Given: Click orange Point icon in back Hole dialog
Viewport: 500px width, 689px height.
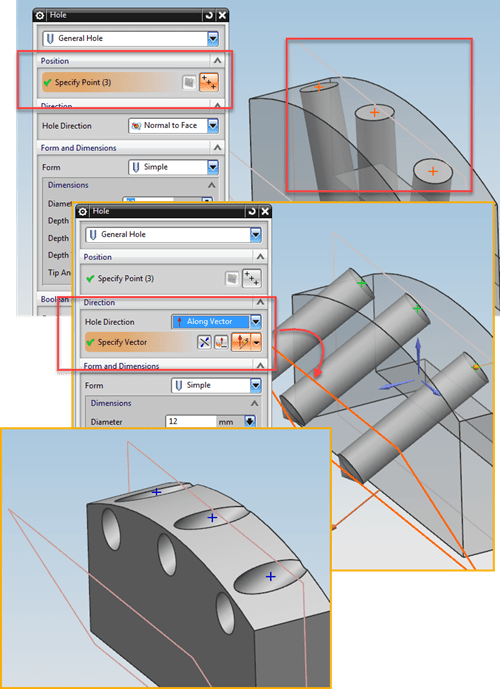Looking at the screenshot, I should (x=209, y=82).
